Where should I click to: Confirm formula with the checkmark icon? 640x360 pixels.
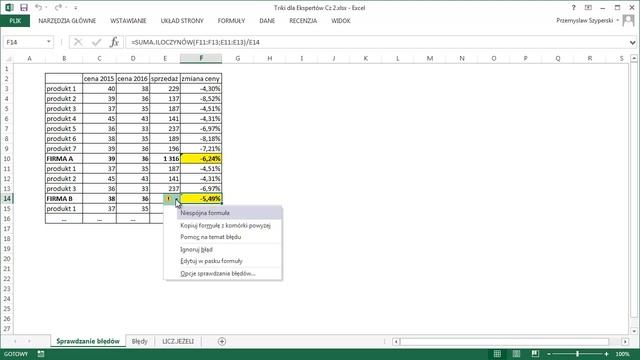click(x=97, y=42)
